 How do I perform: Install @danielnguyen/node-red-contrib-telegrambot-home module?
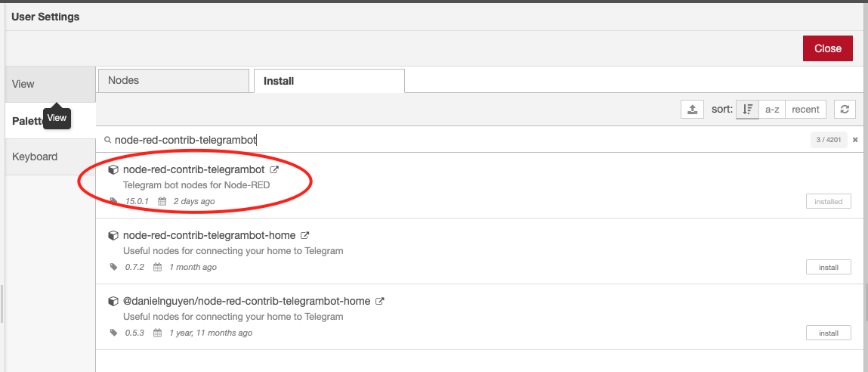(828, 333)
